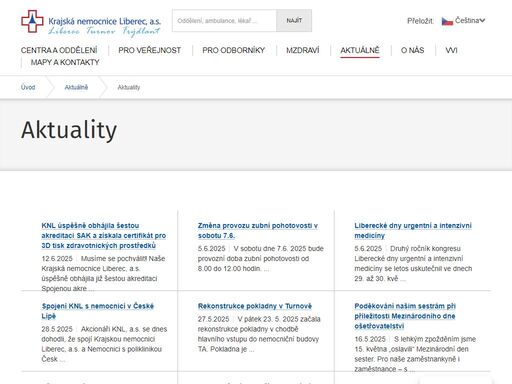Open article about šestou akreditaci SAK

104,235
